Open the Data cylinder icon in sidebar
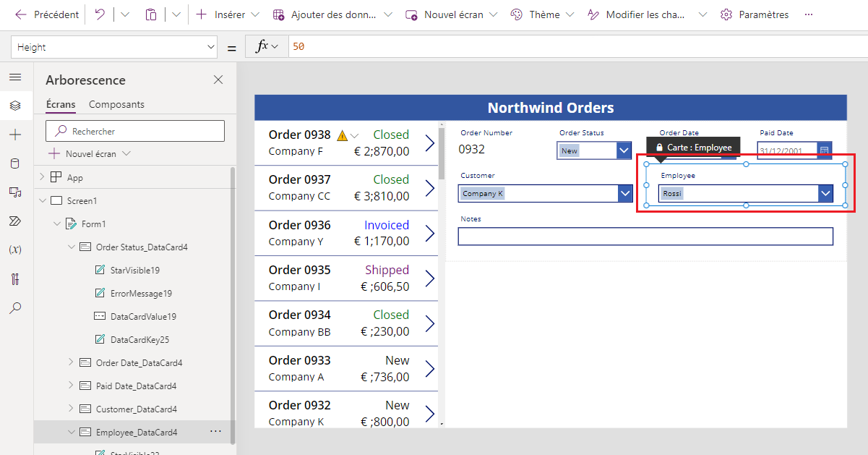The width and height of the screenshot is (868, 455). click(x=15, y=163)
